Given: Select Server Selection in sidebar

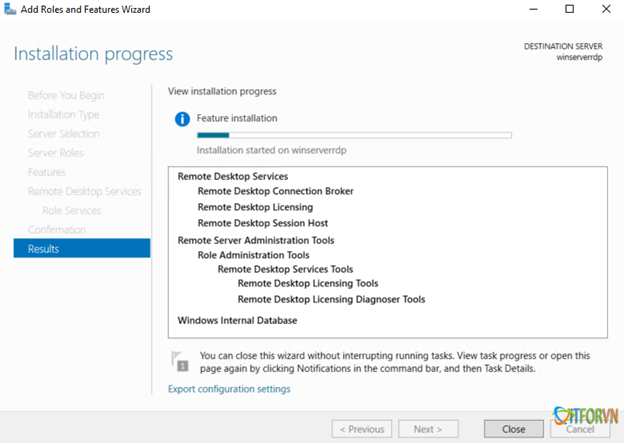Looking at the screenshot, I should 64,134.
